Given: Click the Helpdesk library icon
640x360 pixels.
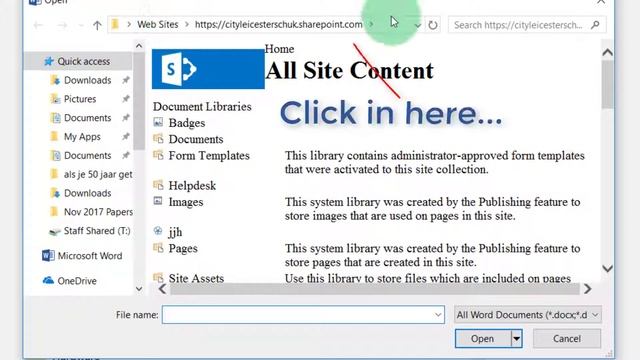Looking at the screenshot, I should [158, 185].
